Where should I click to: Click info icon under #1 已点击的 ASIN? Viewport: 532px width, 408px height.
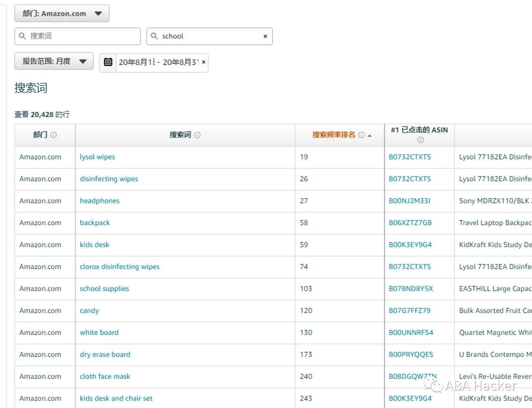[420, 140]
